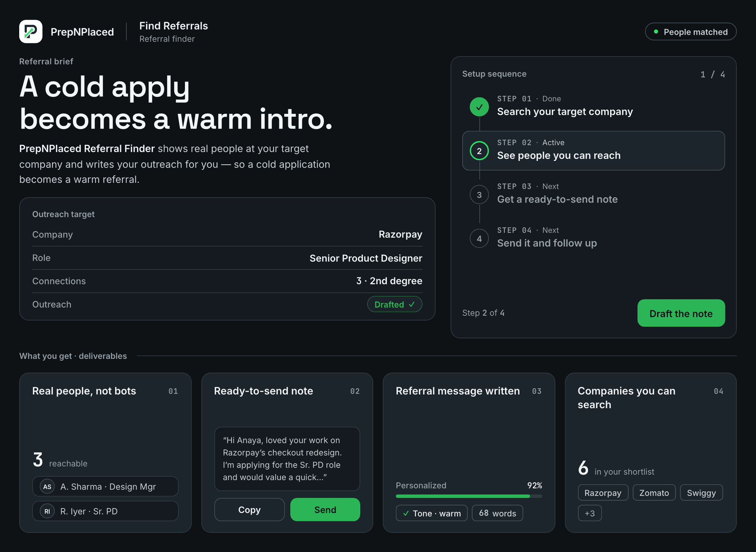Send the ready-to-send note

click(x=325, y=510)
